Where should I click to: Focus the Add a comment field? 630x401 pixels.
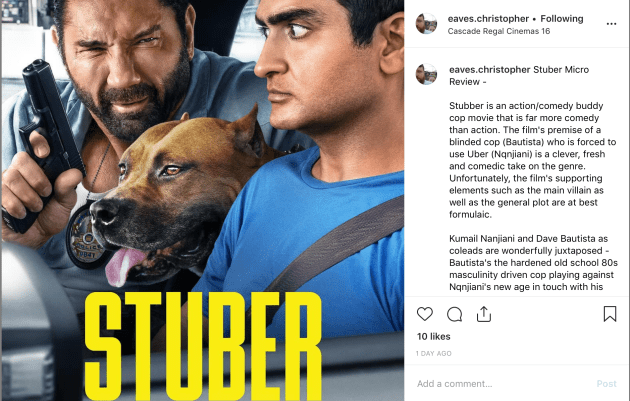point(502,384)
